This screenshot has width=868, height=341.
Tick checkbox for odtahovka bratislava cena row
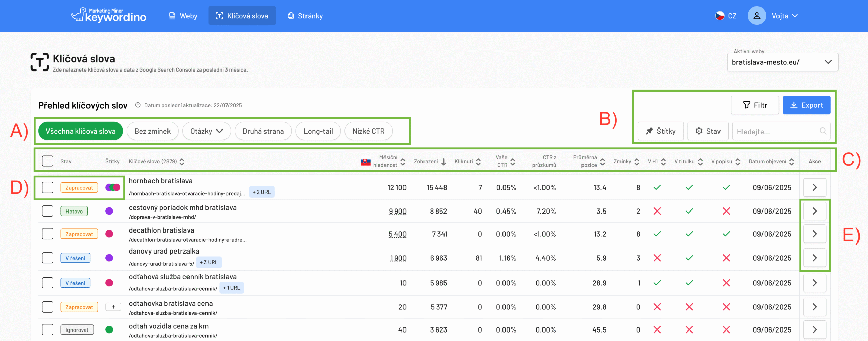pyautogui.click(x=47, y=307)
